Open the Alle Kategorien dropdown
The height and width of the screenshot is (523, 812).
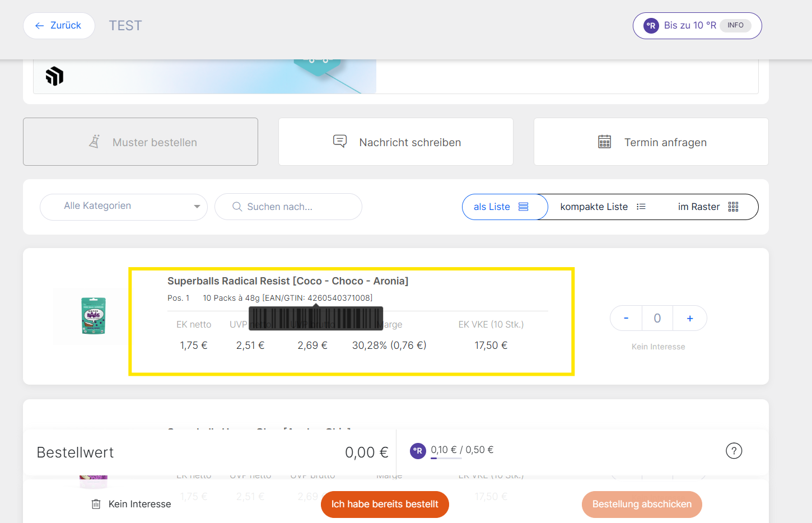pos(124,207)
